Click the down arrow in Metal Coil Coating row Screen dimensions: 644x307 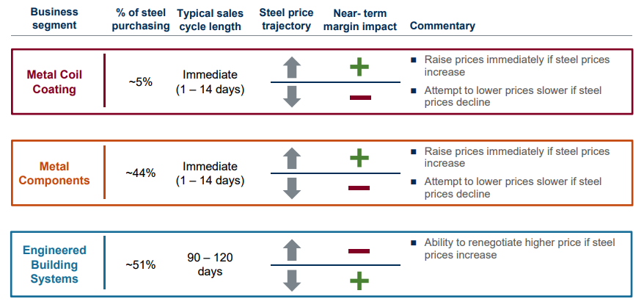tap(292, 96)
